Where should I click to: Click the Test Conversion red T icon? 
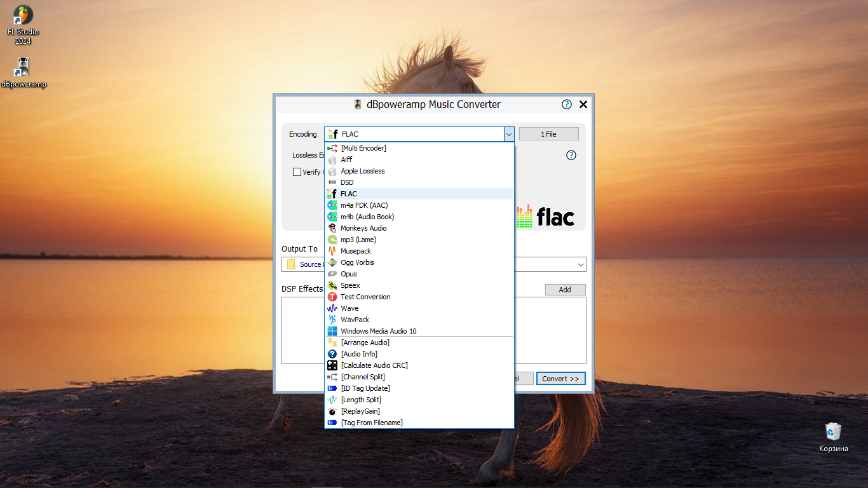tap(332, 297)
